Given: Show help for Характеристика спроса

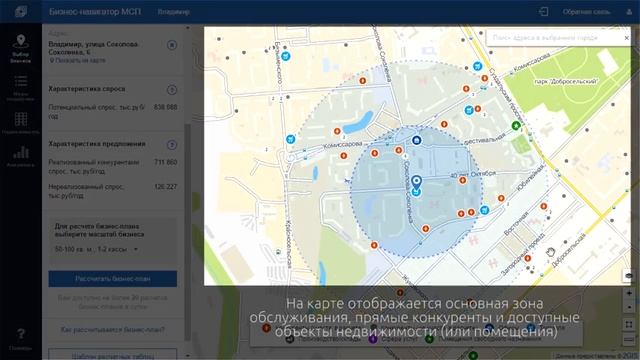Looking at the screenshot, I should point(172,89).
